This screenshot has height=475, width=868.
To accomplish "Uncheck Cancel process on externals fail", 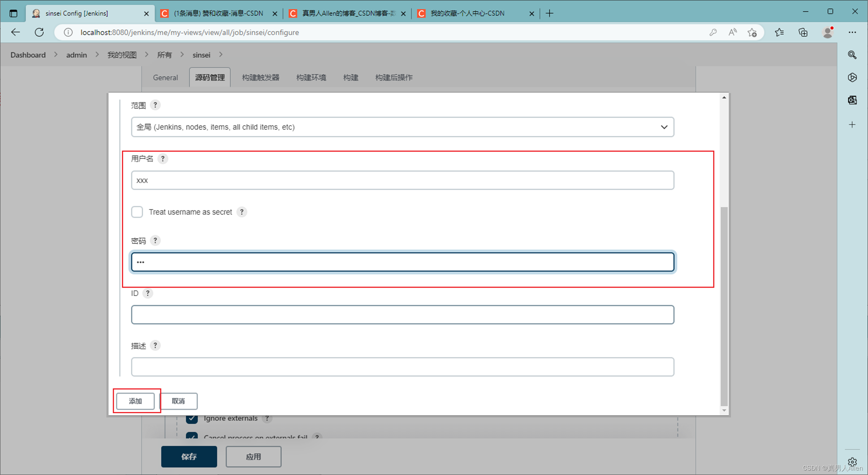I will tap(192, 437).
